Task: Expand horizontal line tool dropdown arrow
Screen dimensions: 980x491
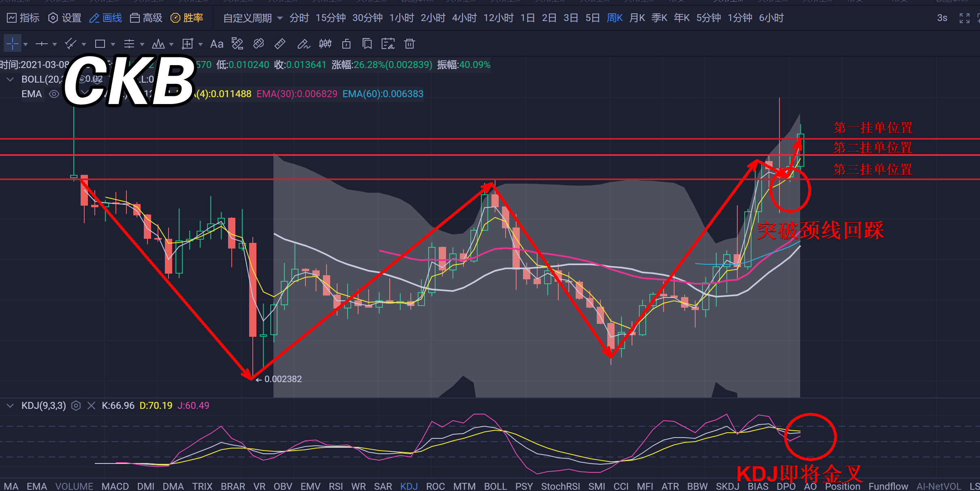Action: tap(55, 44)
